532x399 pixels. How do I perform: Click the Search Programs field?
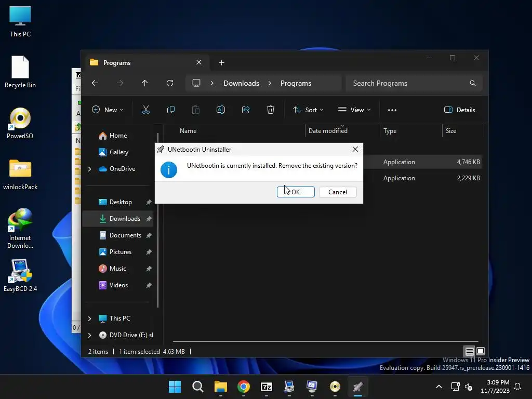coord(414,83)
